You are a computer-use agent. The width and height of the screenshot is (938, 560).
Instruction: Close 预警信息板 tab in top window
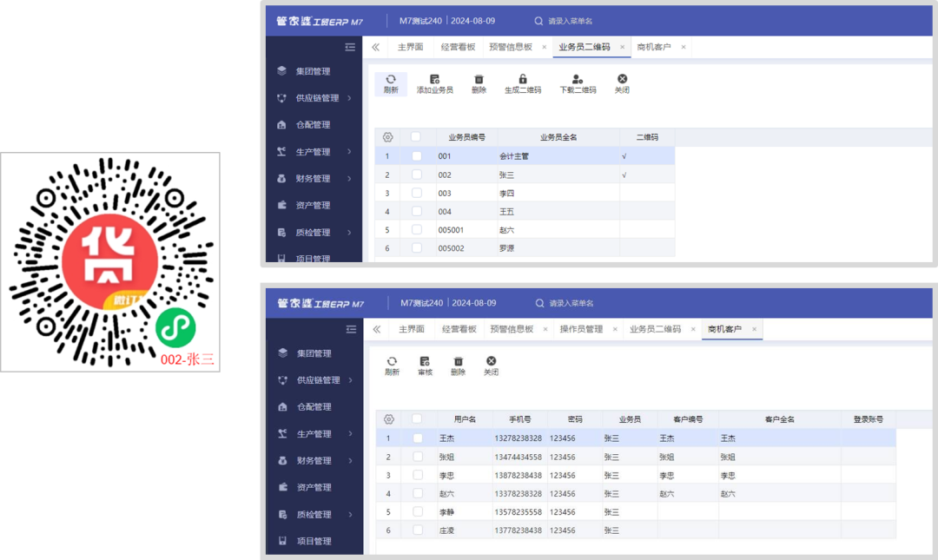click(x=545, y=47)
